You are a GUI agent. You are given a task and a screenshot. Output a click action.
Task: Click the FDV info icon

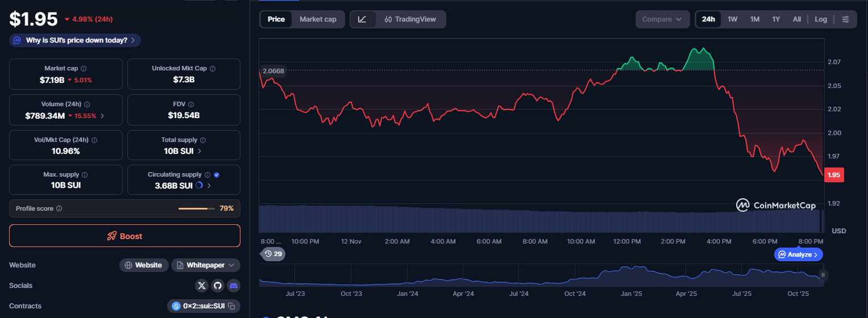190,104
